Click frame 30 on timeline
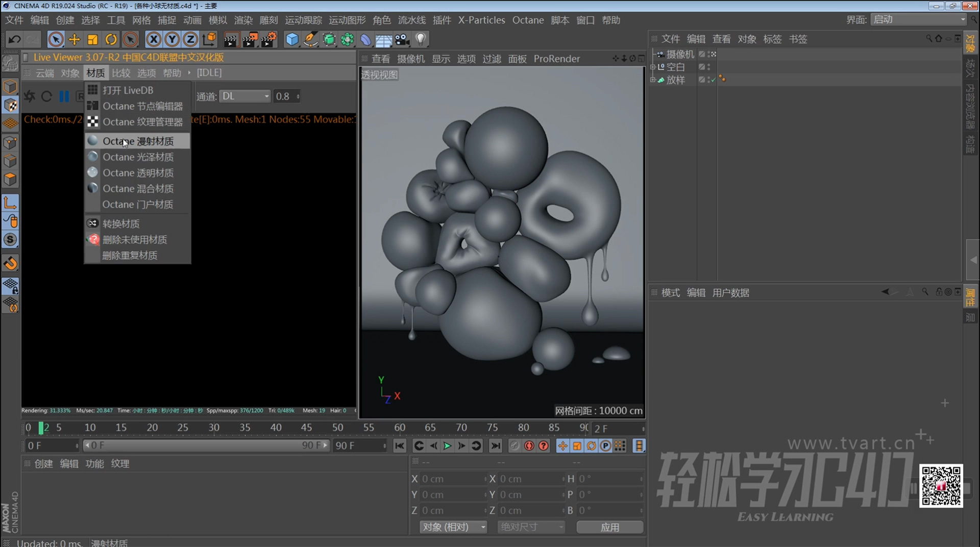Screen dimensions: 980x547 (214, 428)
